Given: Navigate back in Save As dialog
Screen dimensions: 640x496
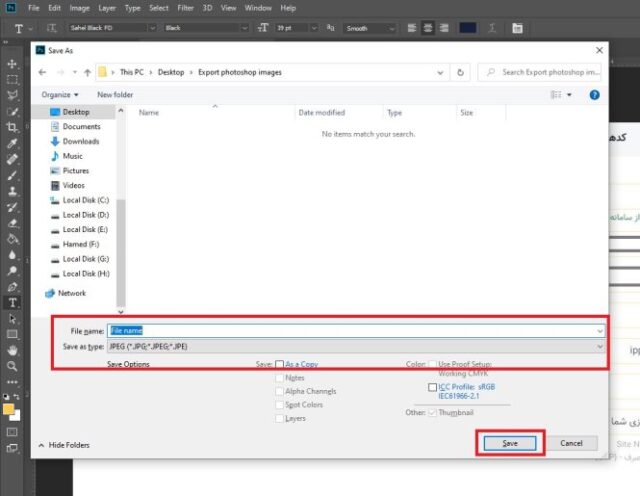Looking at the screenshot, I should [42, 72].
